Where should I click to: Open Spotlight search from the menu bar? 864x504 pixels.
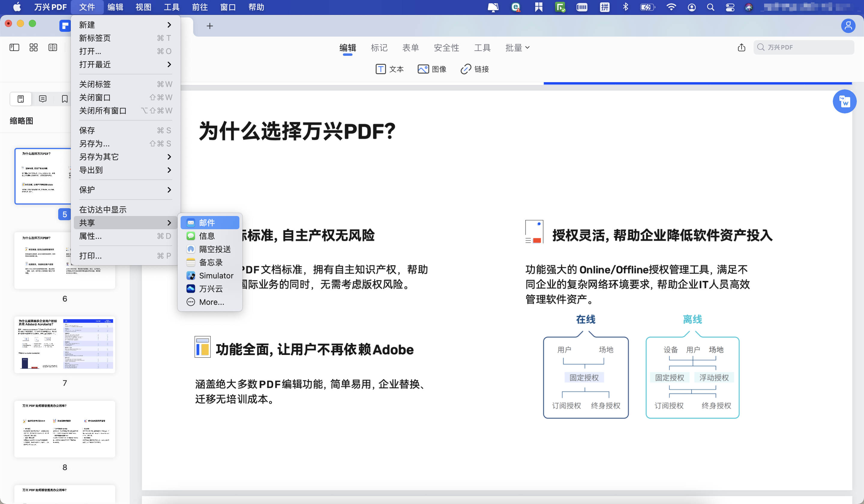710,7
